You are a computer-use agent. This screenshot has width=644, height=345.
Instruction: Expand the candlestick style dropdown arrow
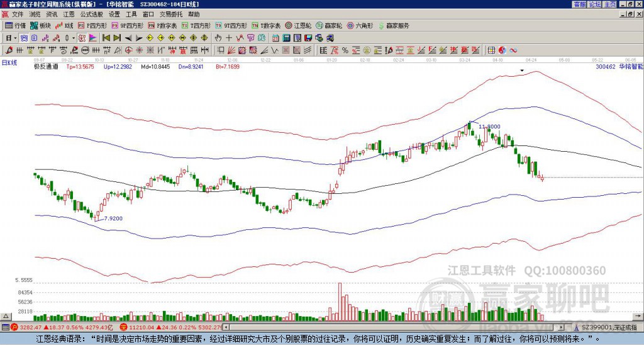point(74,38)
